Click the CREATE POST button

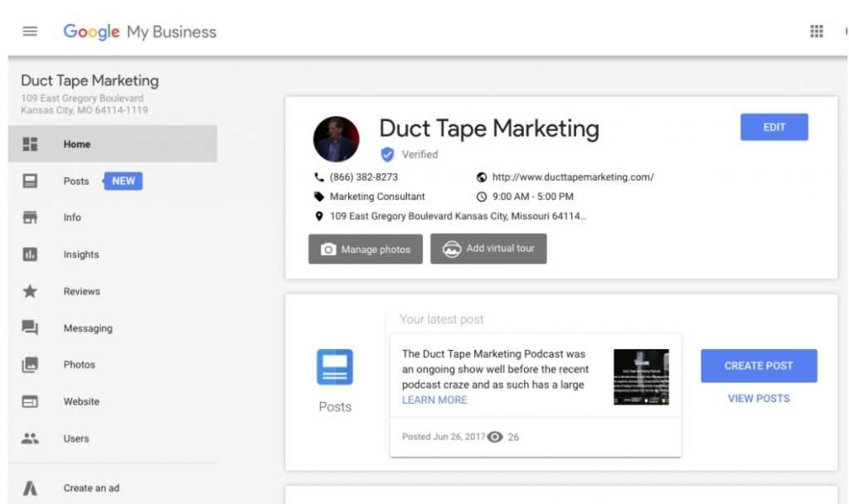(x=759, y=366)
